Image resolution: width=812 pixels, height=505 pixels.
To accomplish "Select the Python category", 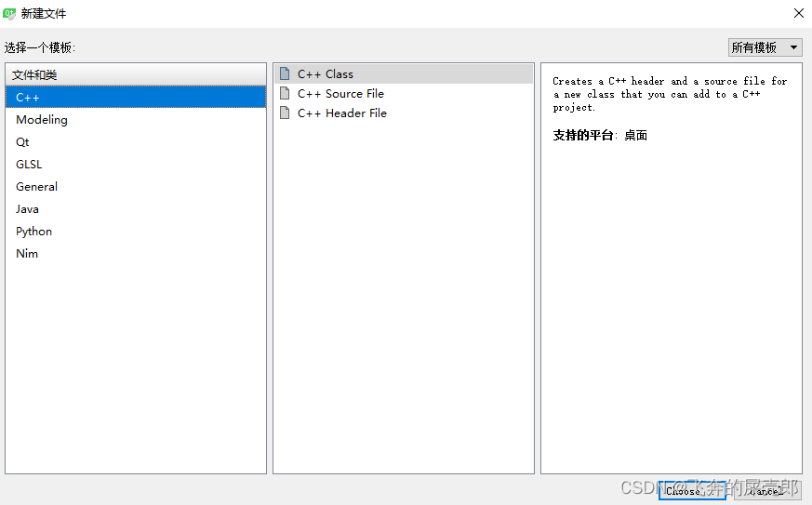I will pyautogui.click(x=136, y=231).
